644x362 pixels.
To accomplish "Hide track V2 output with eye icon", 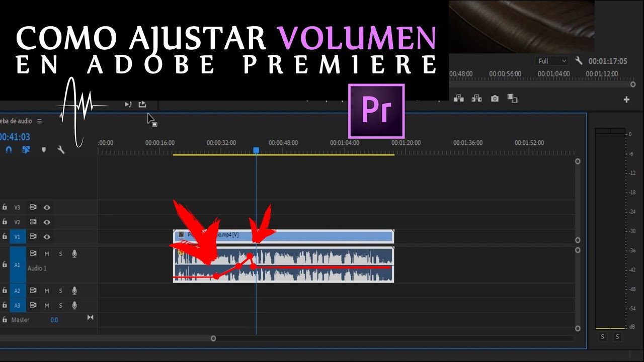I will (x=47, y=222).
